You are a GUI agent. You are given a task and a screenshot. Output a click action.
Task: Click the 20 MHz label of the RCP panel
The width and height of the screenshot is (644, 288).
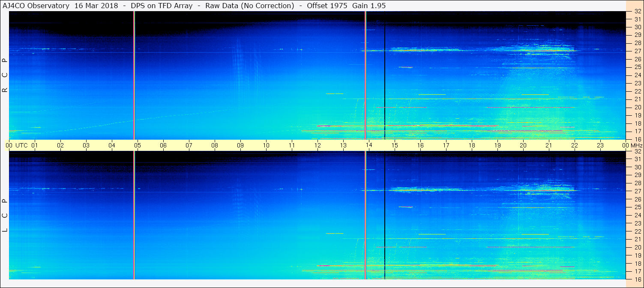638,107
